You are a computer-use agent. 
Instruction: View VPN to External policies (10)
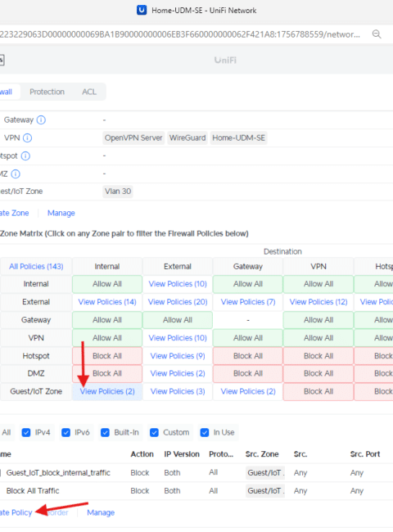click(178, 337)
